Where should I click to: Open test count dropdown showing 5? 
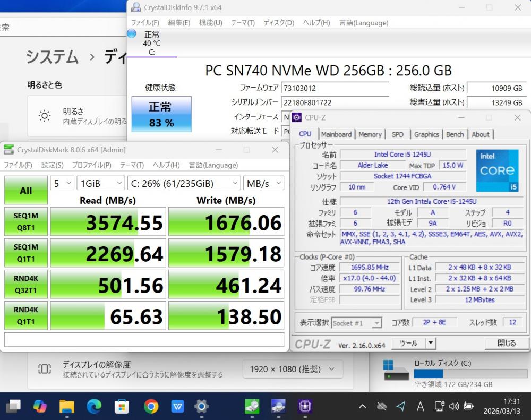[x=62, y=183]
